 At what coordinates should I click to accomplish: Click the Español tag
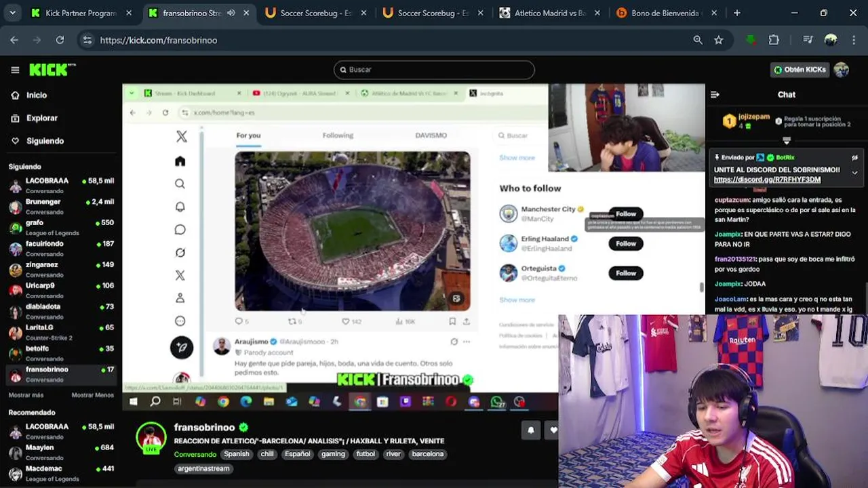click(298, 454)
